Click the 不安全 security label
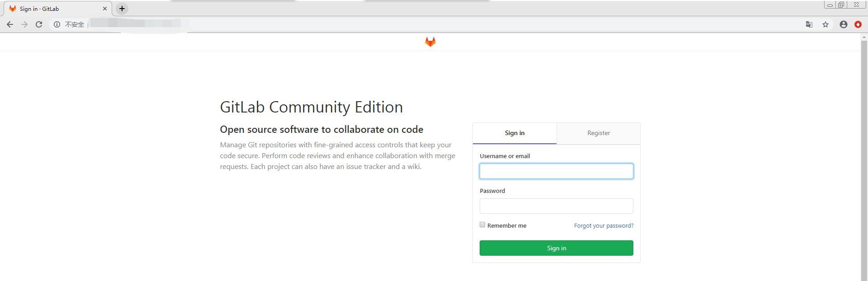Screen dimensions: 868x281 (75, 24)
